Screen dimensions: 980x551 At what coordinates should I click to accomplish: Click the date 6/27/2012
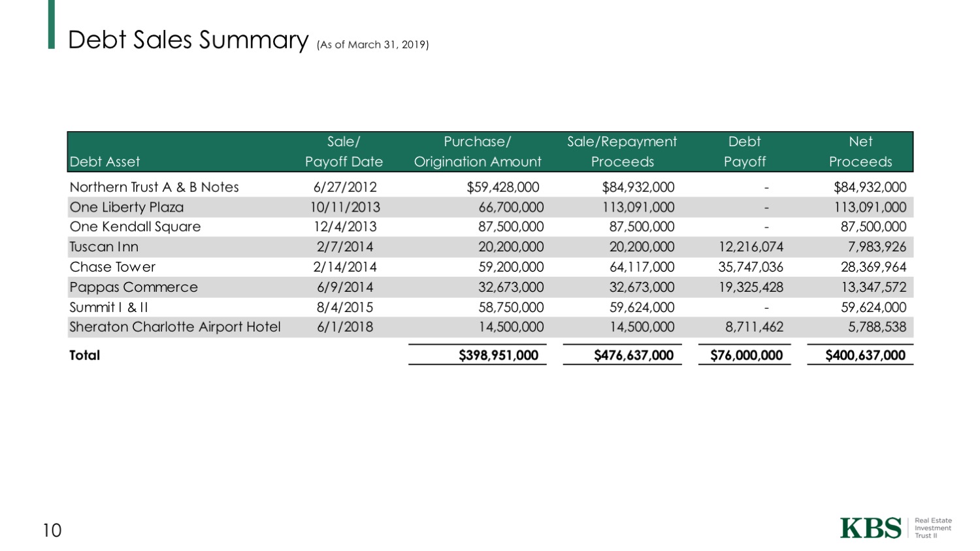[x=345, y=187]
